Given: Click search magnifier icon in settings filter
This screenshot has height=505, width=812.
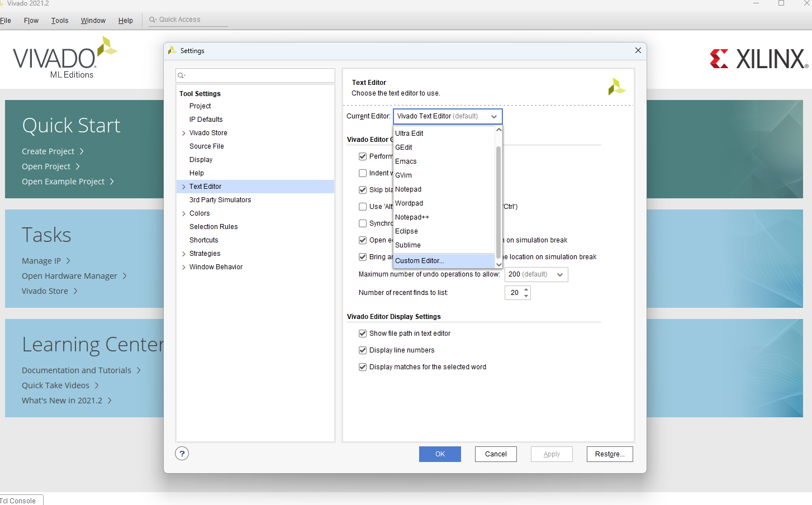Looking at the screenshot, I should point(181,75).
